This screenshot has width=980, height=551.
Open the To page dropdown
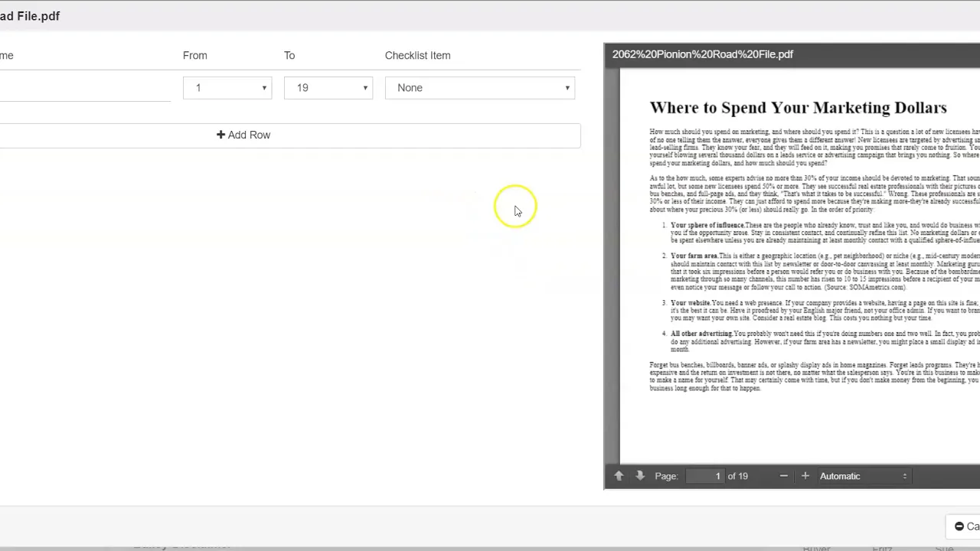point(328,88)
